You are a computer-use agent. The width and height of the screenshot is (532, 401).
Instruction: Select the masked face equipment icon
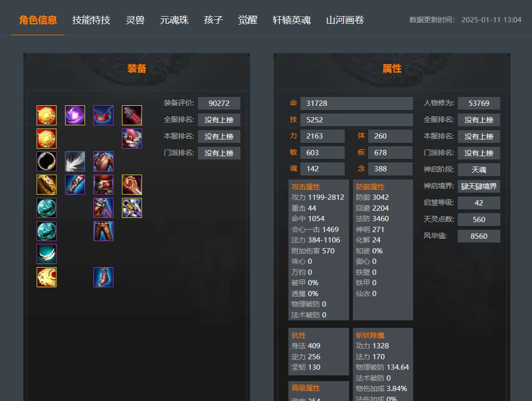[132, 139]
